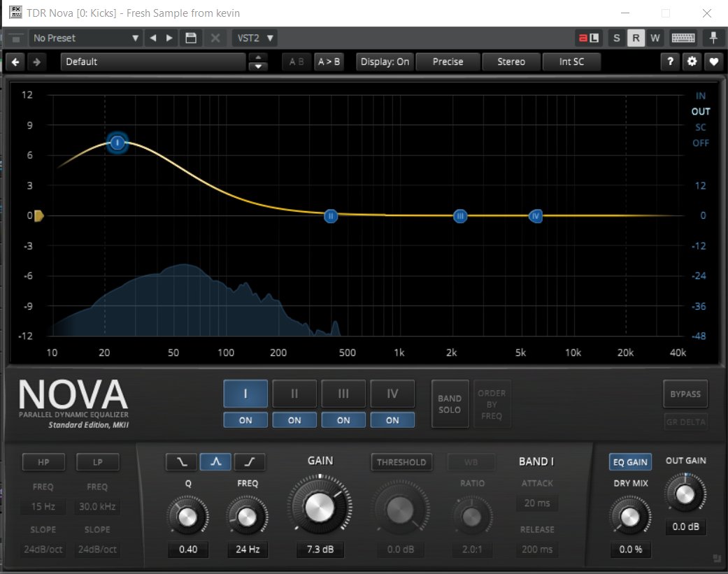This screenshot has width=728, height=574.
Task: Click the FX plugin icon in title bar
Action: click(x=15, y=12)
